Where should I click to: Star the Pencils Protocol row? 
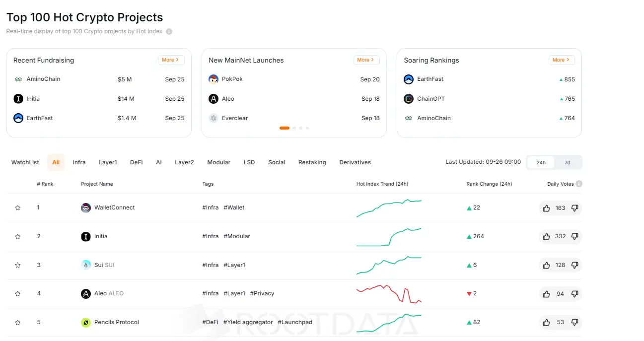coord(17,322)
